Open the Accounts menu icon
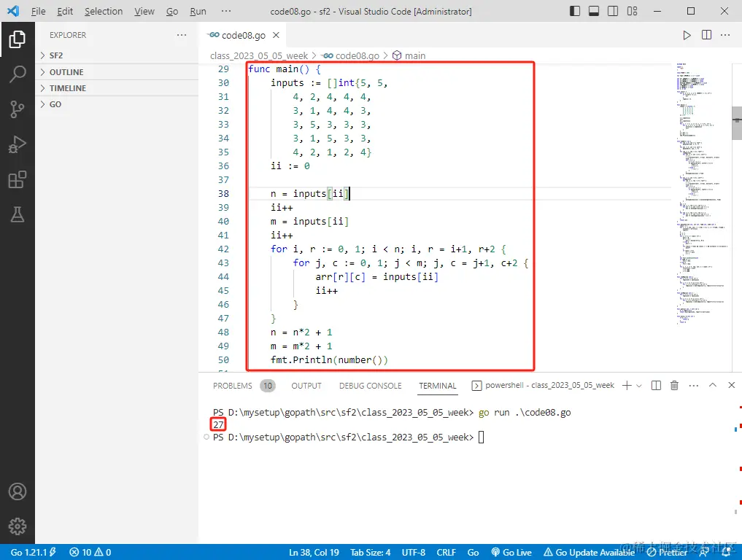This screenshot has width=742, height=560. pos(17,491)
